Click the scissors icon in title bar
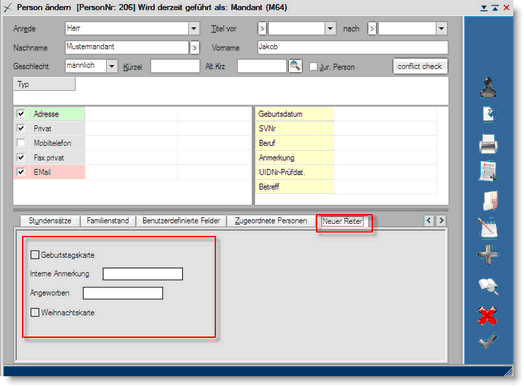Screen dimensions: 524x387 [x=8, y=7]
